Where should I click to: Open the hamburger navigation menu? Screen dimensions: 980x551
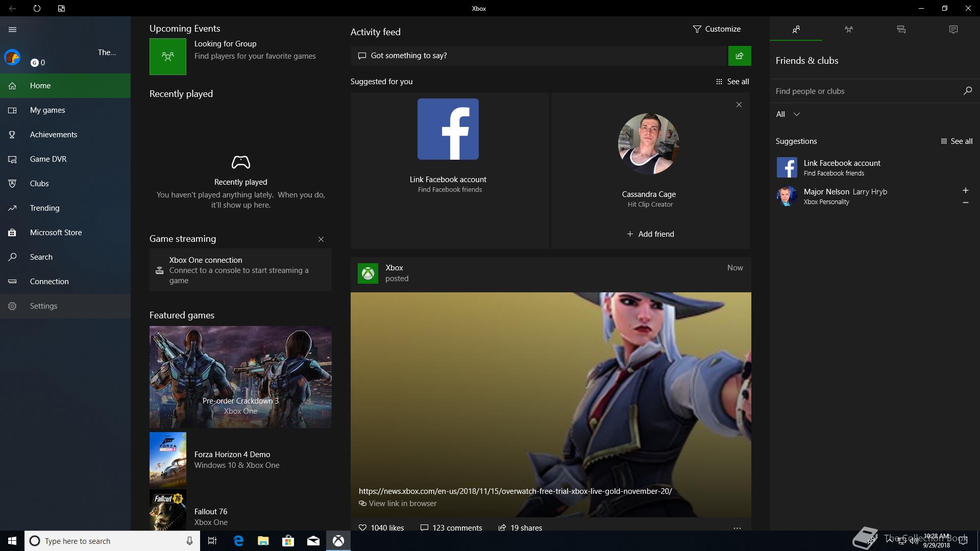click(x=12, y=30)
